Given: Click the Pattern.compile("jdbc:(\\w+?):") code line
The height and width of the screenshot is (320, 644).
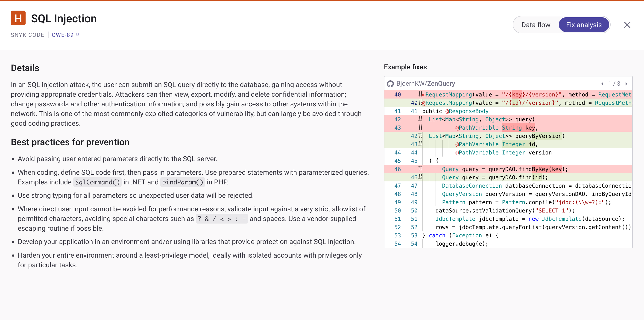Looking at the screenshot, I should coord(527,202).
